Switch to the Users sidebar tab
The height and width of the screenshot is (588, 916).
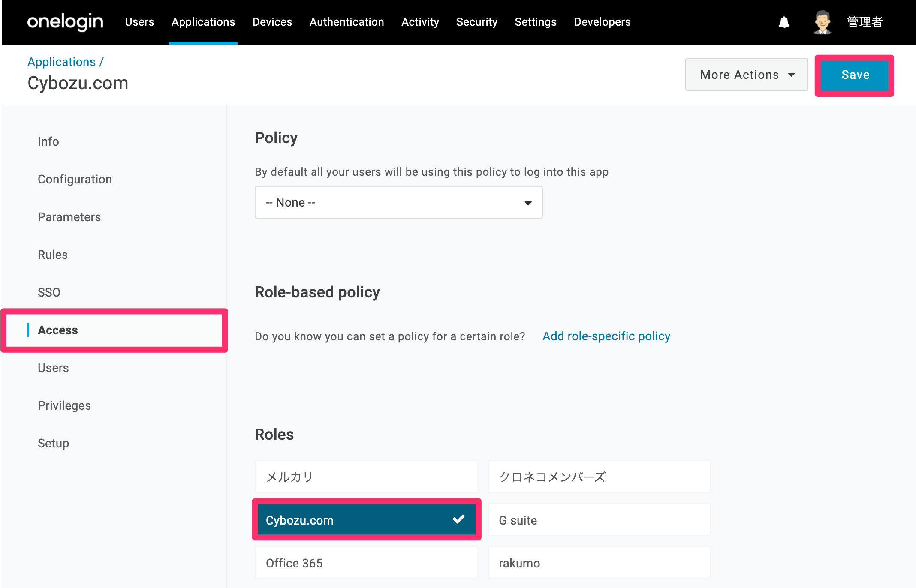click(x=53, y=368)
